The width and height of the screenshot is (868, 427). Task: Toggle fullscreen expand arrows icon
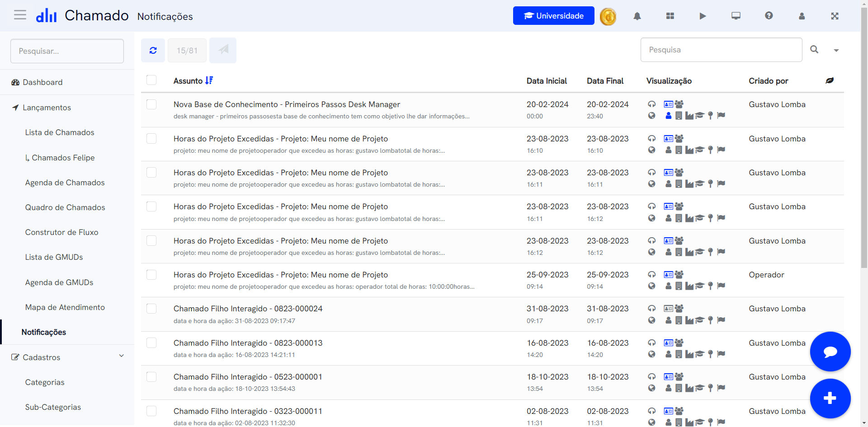tap(835, 16)
